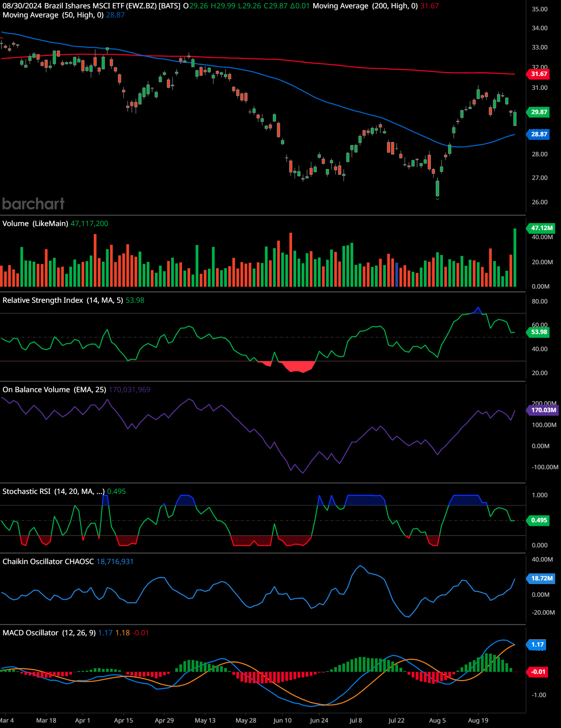Click the 53.98 RSI value badge
Viewport: 561px width, 728px height.
[x=538, y=332]
